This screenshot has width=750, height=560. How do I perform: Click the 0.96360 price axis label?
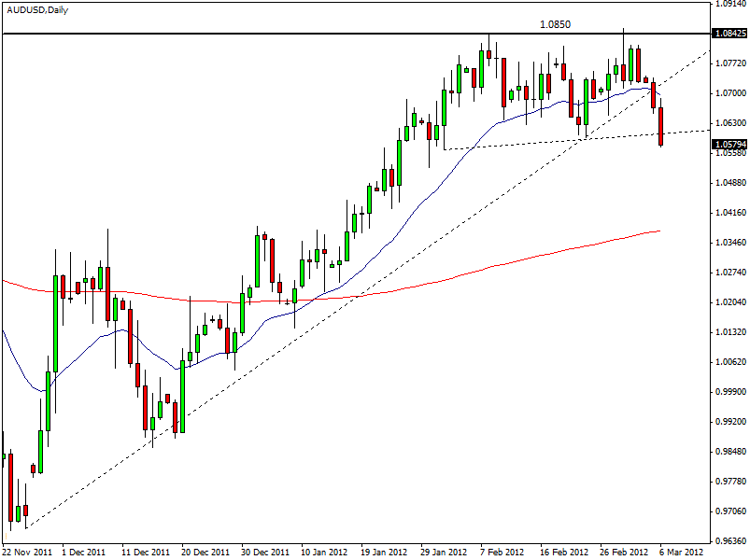728,540
